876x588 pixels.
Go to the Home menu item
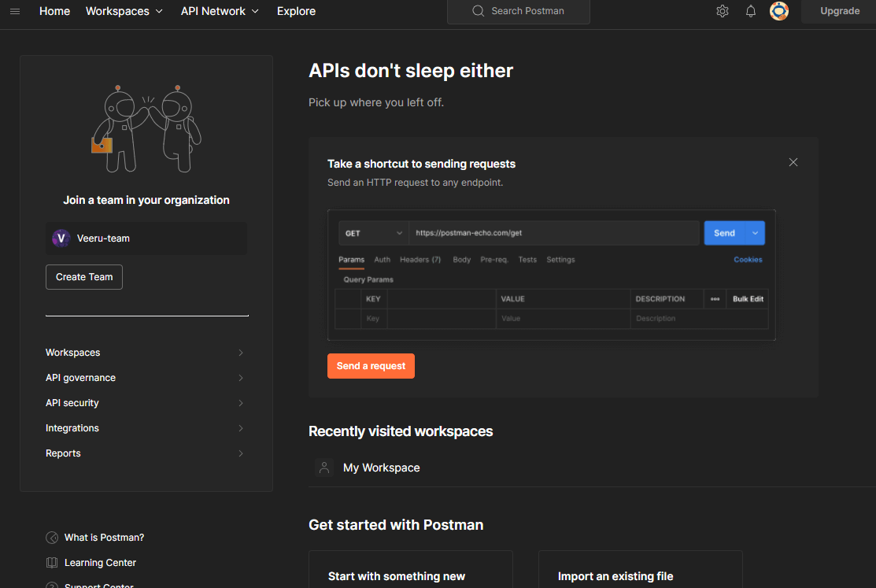click(54, 11)
